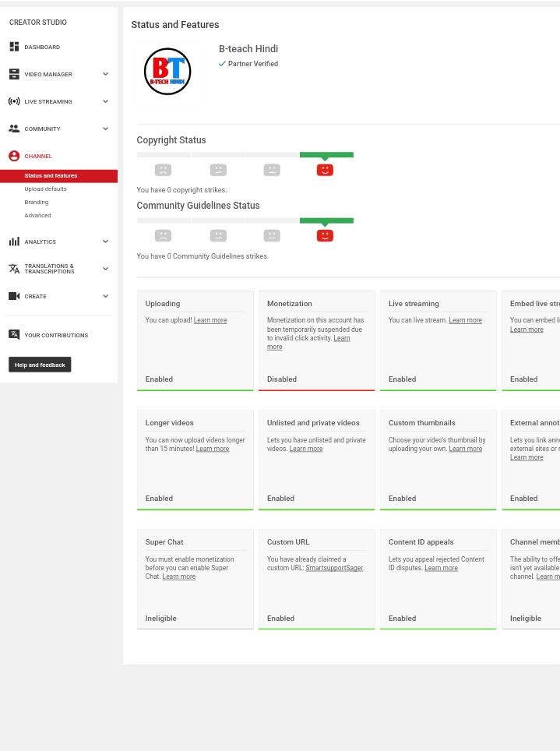Click Learn more in Content ID appeals
The image size is (560, 751).
click(x=441, y=568)
